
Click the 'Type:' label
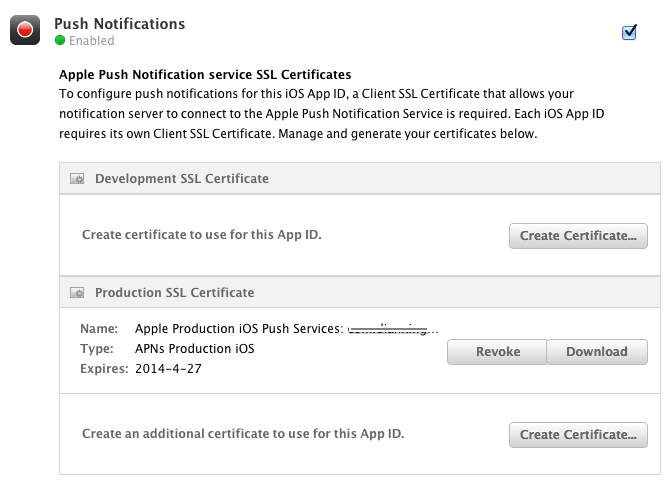click(x=97, y=349)
